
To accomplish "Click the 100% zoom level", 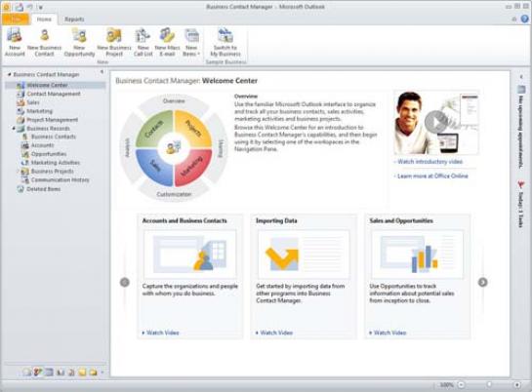I will point(446,384).
